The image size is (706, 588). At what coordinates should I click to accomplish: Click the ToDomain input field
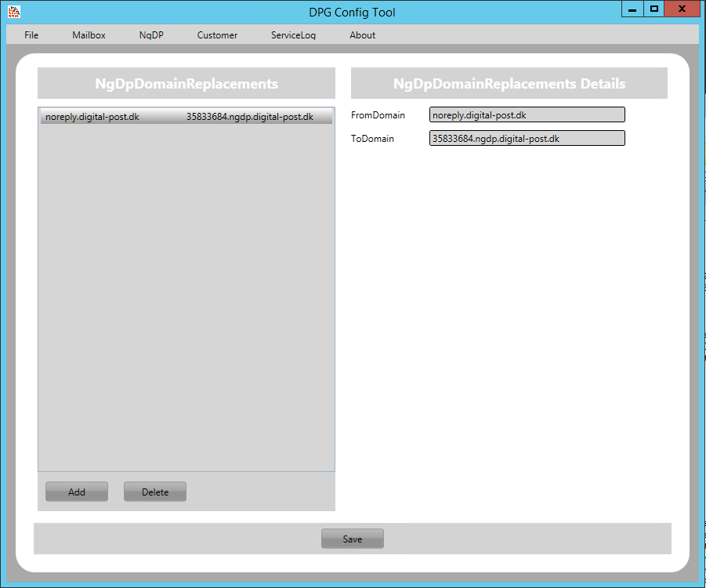click(527, 138)
